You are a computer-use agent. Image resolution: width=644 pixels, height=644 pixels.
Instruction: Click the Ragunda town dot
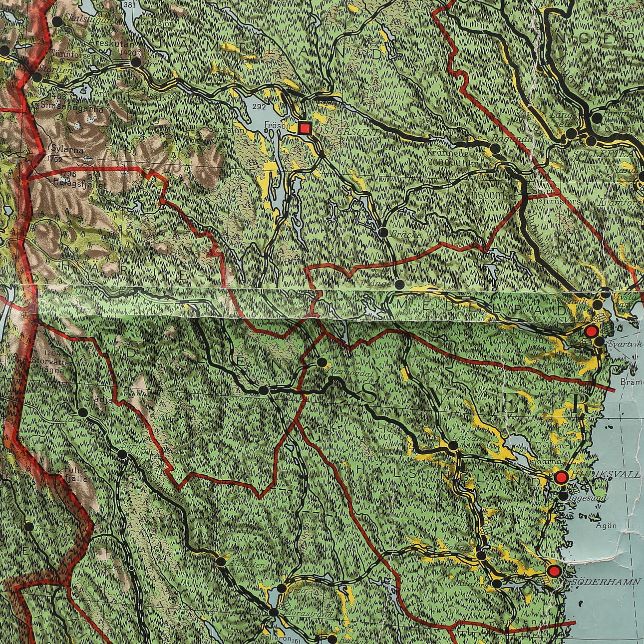(495, 149)
